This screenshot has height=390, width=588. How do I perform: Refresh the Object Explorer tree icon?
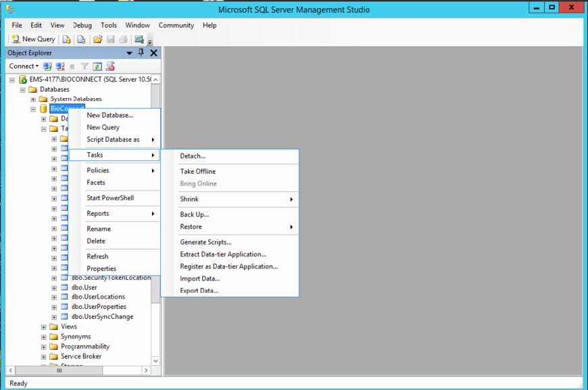click(x=97, y=66)
